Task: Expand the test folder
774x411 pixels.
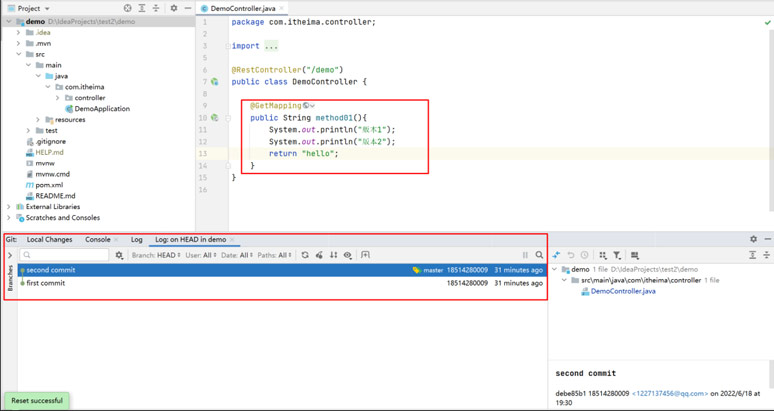Action: (28, 130)
